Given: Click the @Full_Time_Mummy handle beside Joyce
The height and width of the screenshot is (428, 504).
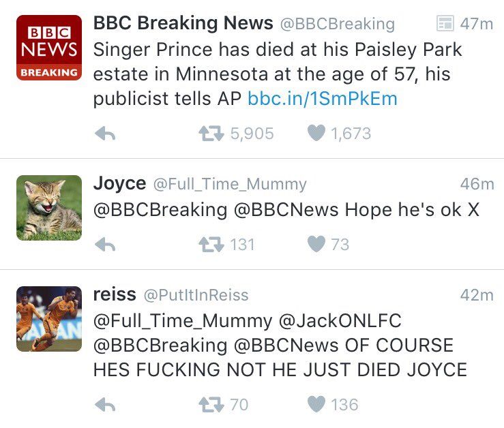Looking at the screenshot, I should (x=230, y=185).
